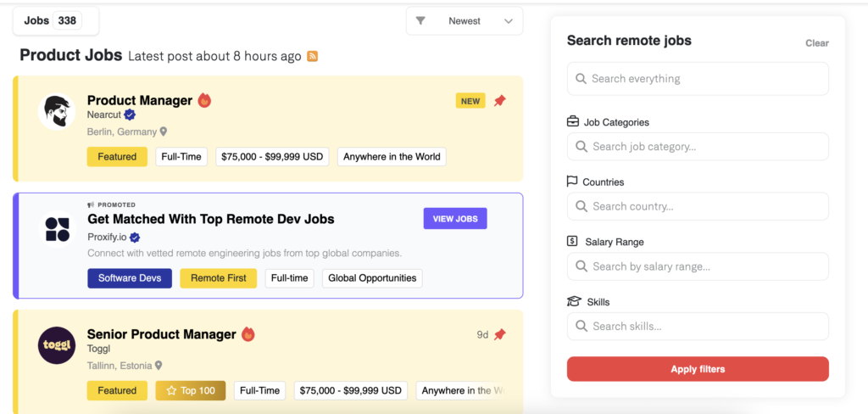The height and width of the screenshot is (414, 868).
Task: Click the Featured tag on Toggl listing
Action: (117, 391)
